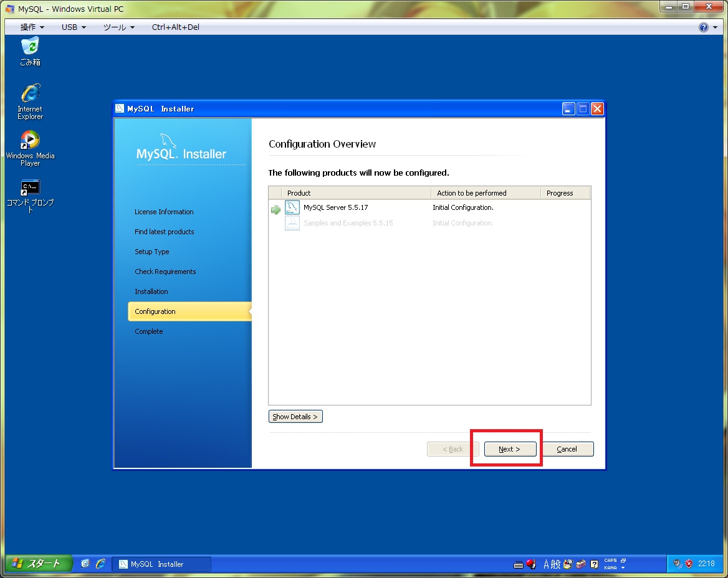Open the IME tools toolbox icon
The height and width of the screenshot is (578, 728).
click(581, 564)
